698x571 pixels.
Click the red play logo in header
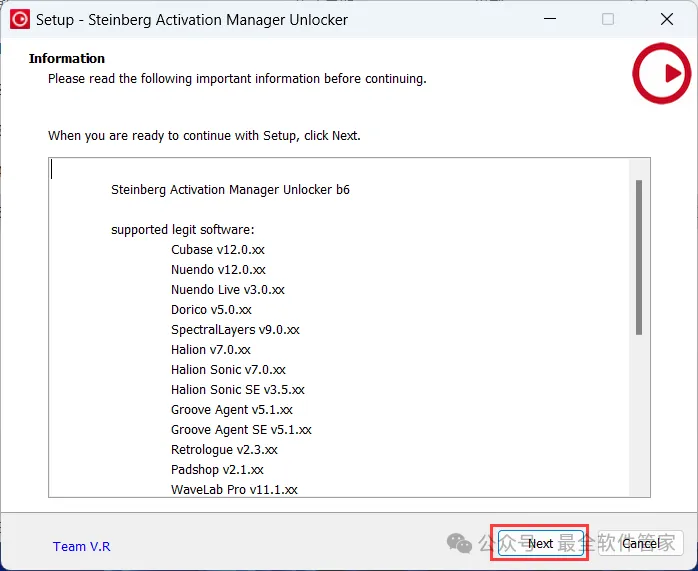tap(661, 73)
